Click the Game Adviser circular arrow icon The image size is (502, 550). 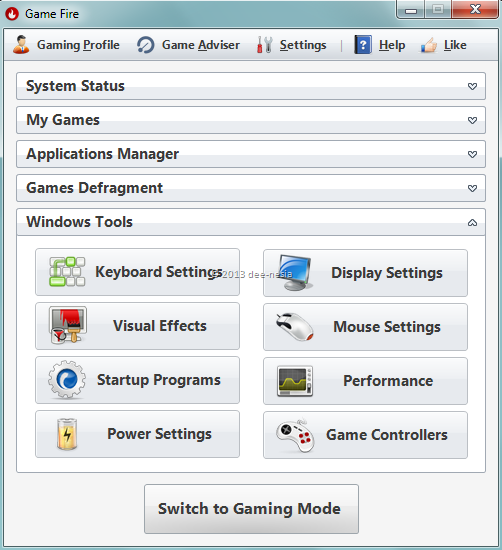[146, 45]
